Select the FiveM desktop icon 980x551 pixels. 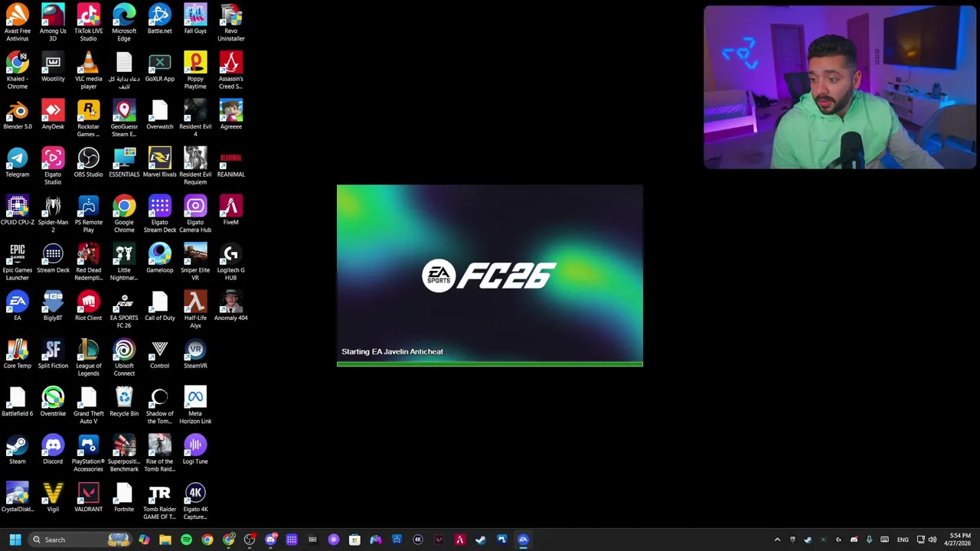pos(230,210)
